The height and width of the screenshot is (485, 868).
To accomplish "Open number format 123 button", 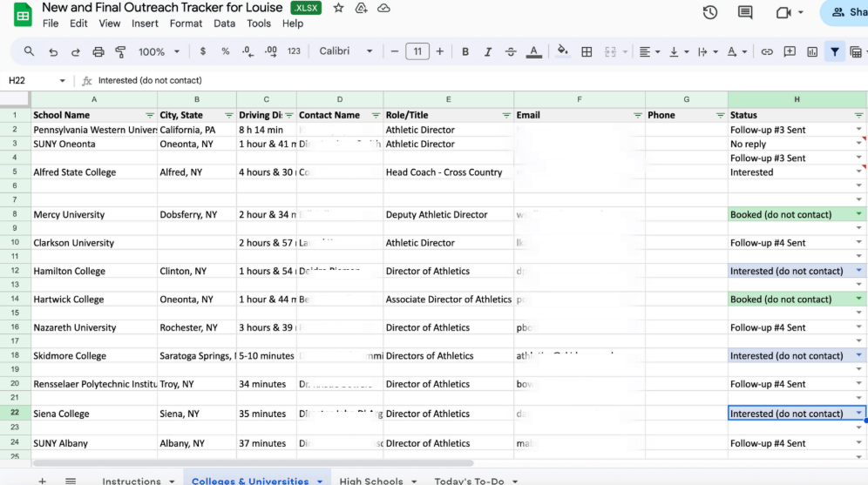I will [294, 51].
